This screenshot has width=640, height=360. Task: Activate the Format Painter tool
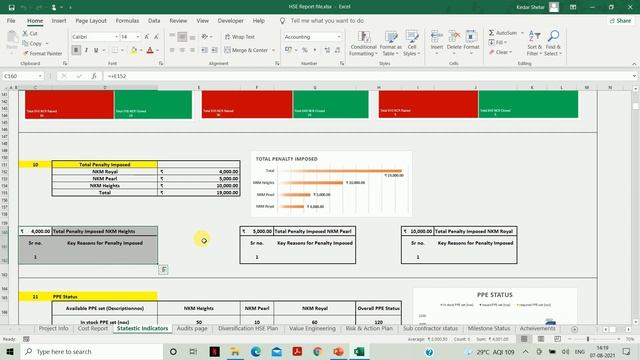pyautogui.click(x=42, y=53)
